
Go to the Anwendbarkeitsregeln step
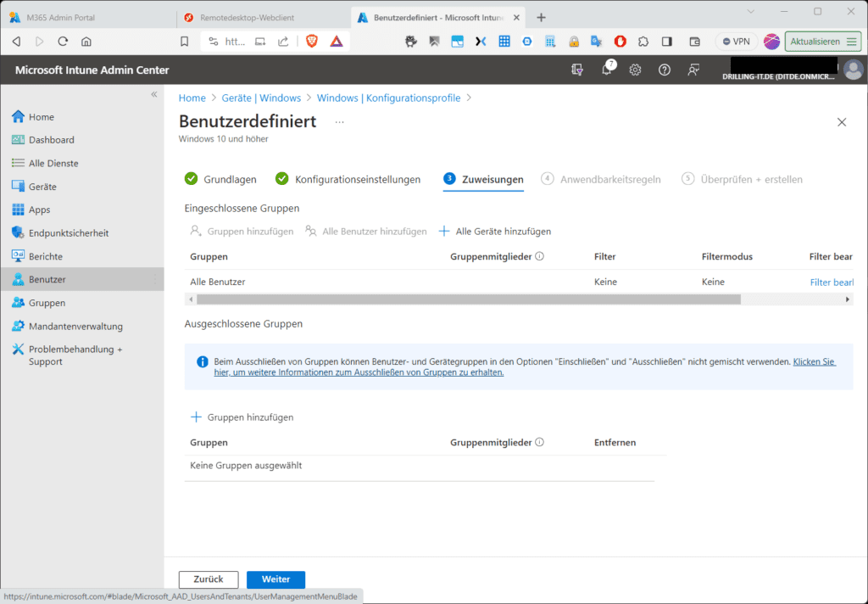pos(601,179)
